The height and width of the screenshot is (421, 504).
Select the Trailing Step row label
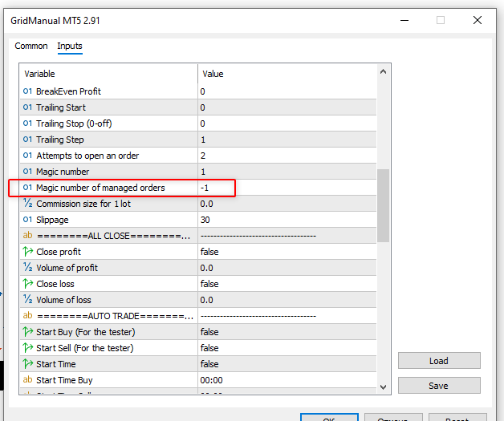(60, 140)
